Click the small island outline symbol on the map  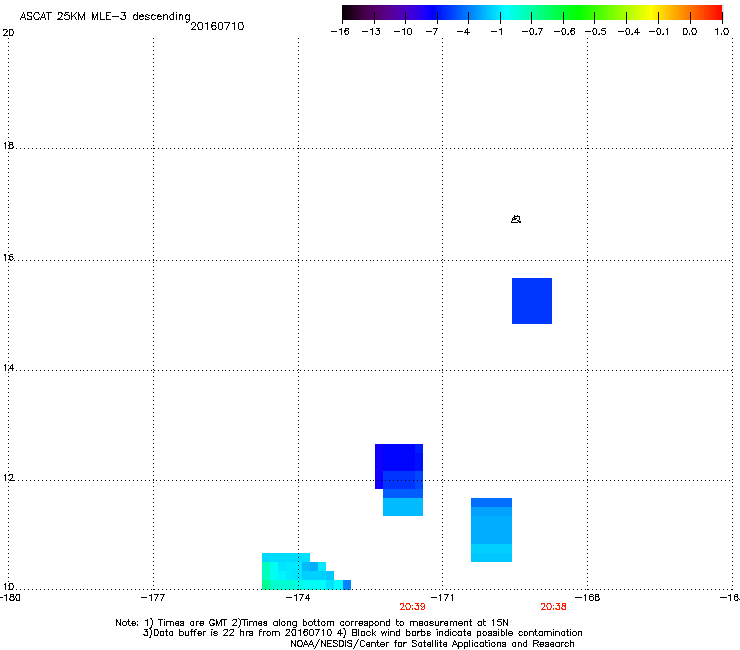point(516,219)
